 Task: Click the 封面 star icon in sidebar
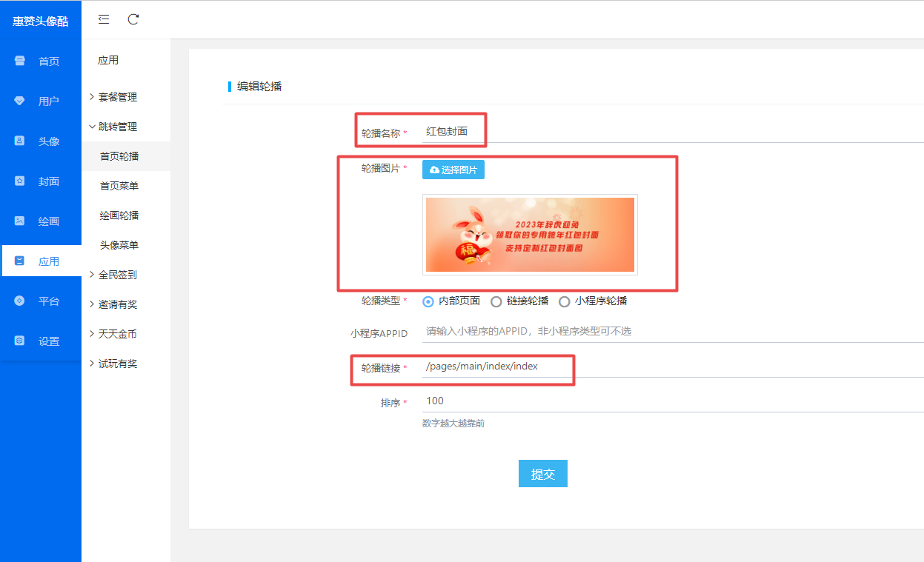coord(20,181)
